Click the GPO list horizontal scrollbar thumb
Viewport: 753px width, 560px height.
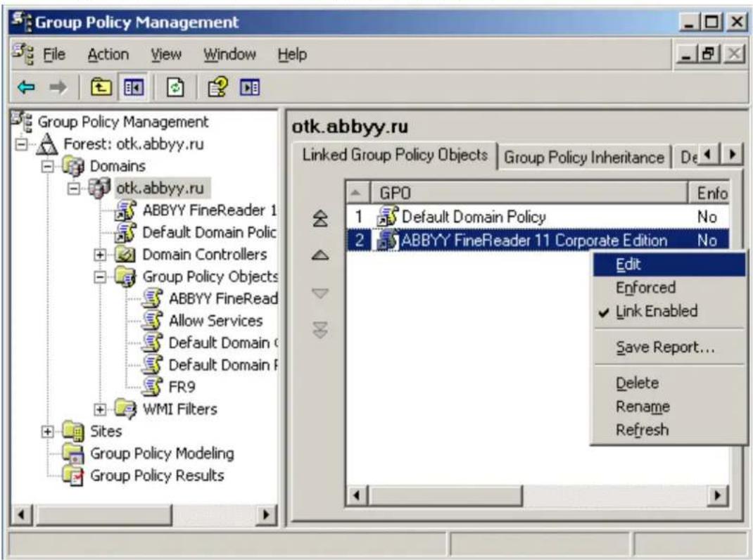[x=445, y=495]
